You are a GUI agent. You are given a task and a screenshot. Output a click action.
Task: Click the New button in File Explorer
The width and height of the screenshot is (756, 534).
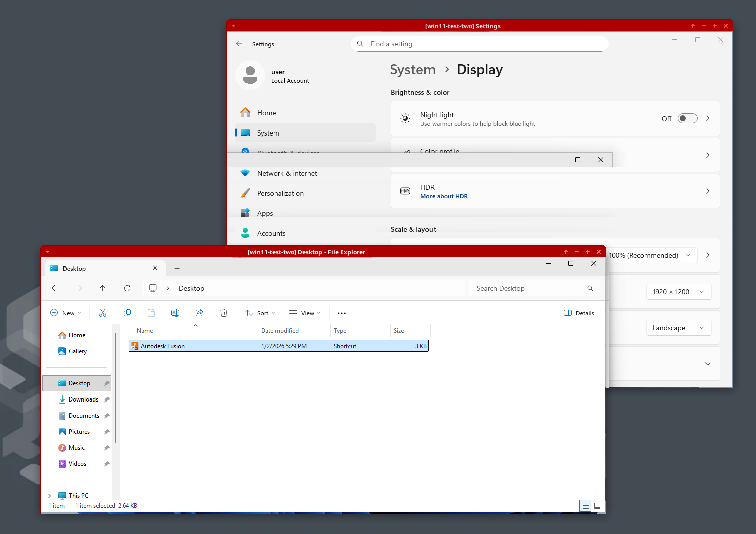point(65,313)
